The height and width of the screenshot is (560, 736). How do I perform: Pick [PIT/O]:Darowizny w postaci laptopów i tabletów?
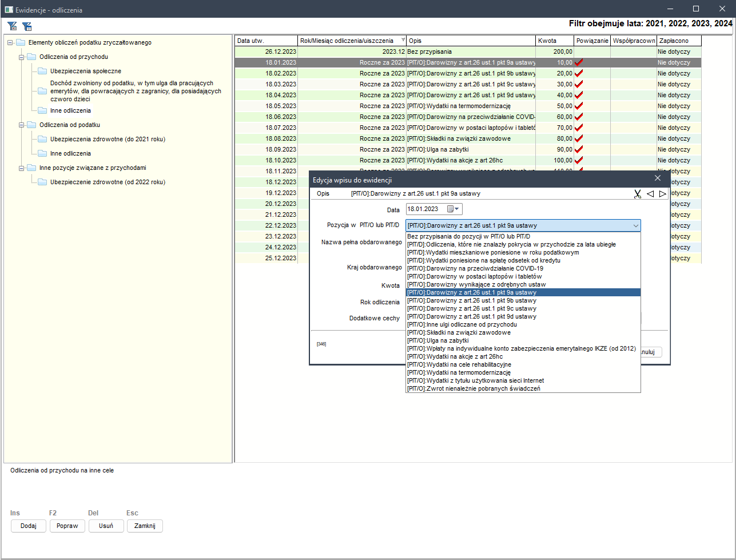tap(523, 276)
